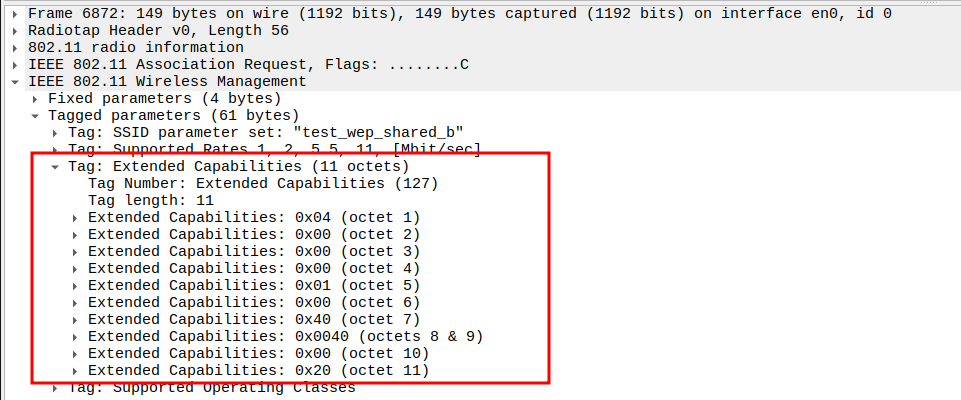Collapse the Extended Capabilities tag
The height and width of the screenshot is (400, 961).
(56, 166)
